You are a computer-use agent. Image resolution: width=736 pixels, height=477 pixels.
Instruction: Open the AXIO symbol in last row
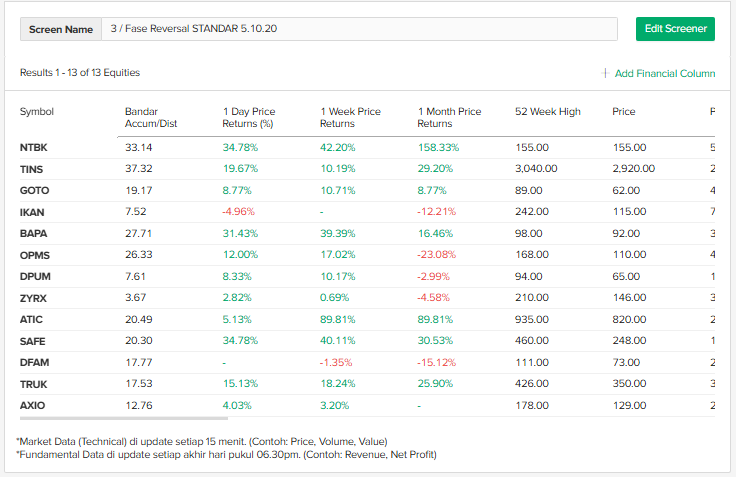point(32,405)
